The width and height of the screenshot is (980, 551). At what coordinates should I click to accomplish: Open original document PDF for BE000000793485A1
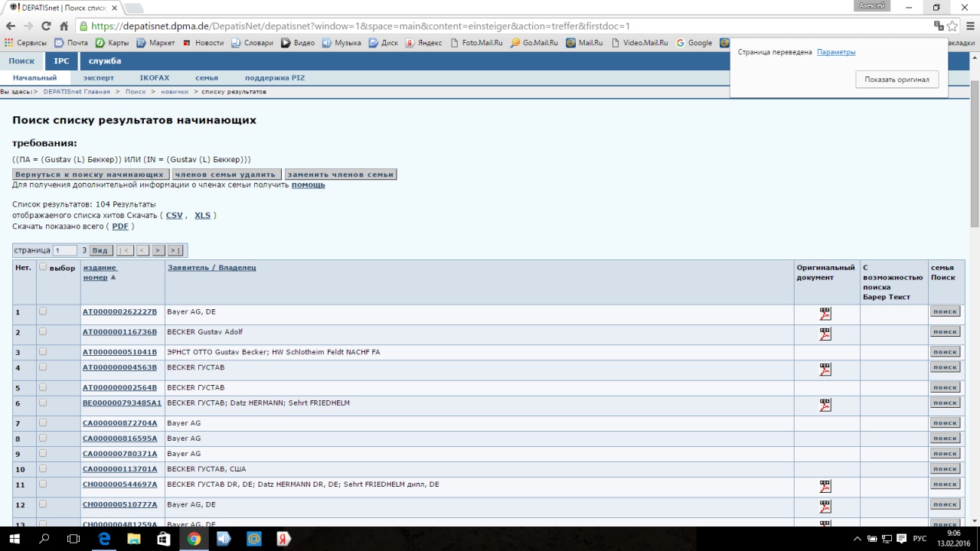[825, 405]
